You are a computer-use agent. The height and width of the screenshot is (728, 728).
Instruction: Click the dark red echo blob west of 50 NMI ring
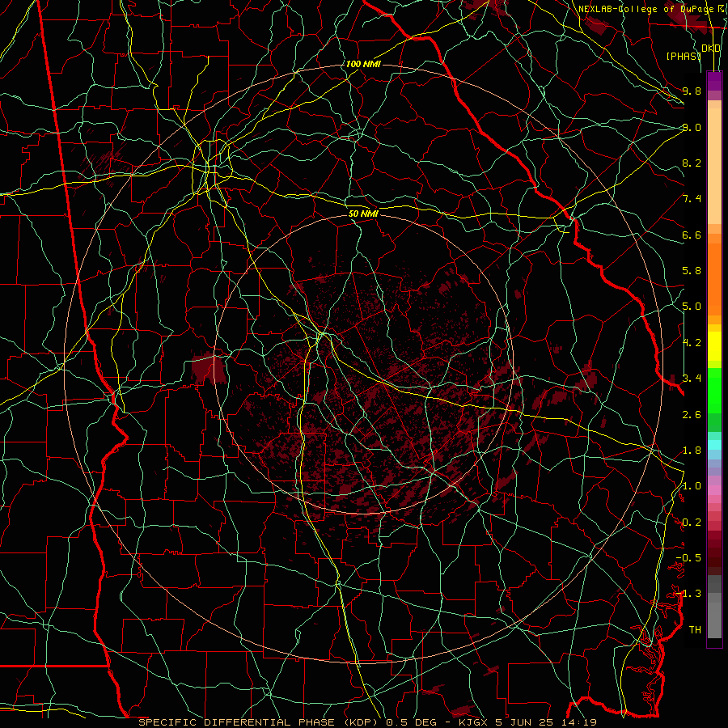pos(209,366)
